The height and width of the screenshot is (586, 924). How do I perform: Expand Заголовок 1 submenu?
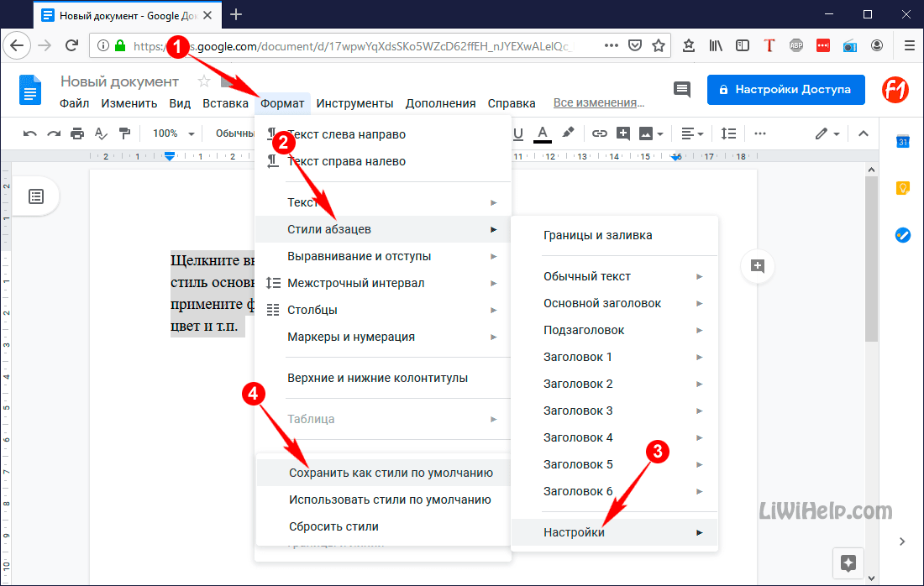click(x=615, y=357)
